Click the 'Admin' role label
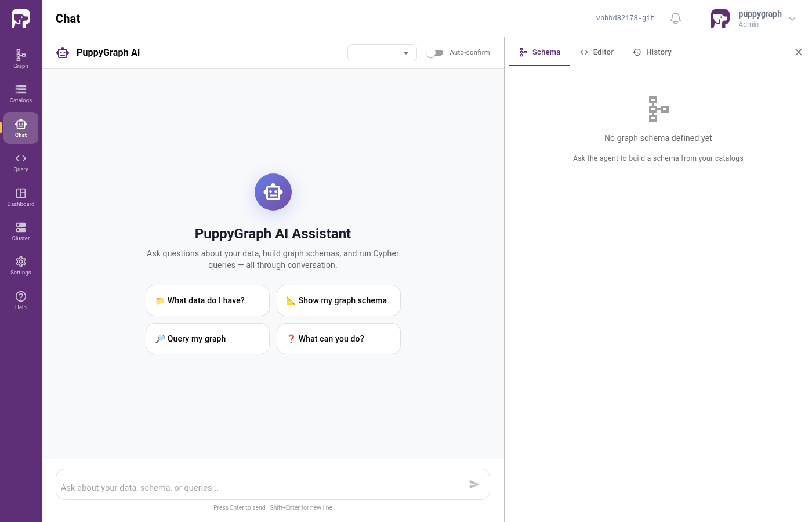The image size is (812, 522). tap(749, 24)
